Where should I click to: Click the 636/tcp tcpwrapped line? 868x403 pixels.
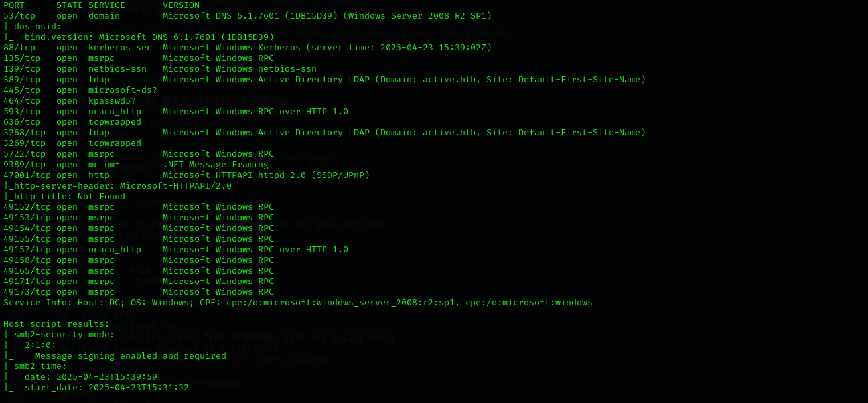(x=72, y=122)
